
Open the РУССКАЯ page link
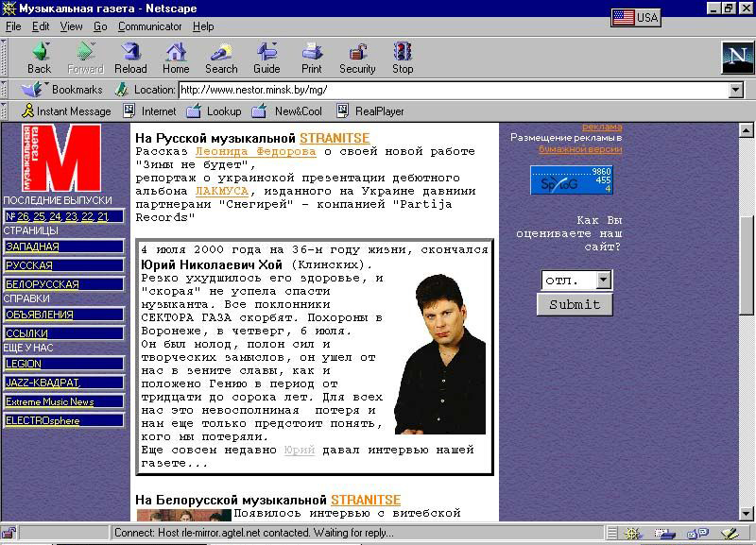coord(29,265)
